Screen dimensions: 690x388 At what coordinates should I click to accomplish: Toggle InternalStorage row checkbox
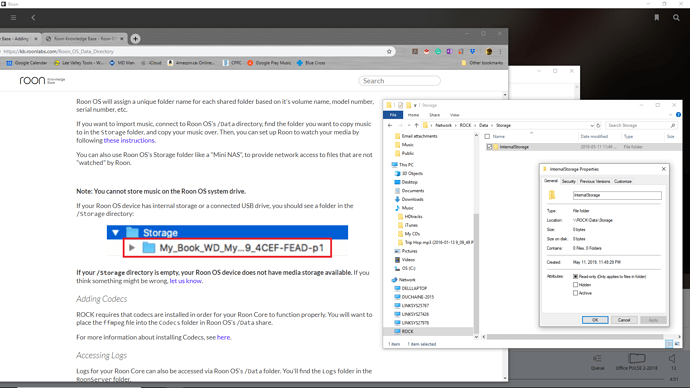pos(489,147)
